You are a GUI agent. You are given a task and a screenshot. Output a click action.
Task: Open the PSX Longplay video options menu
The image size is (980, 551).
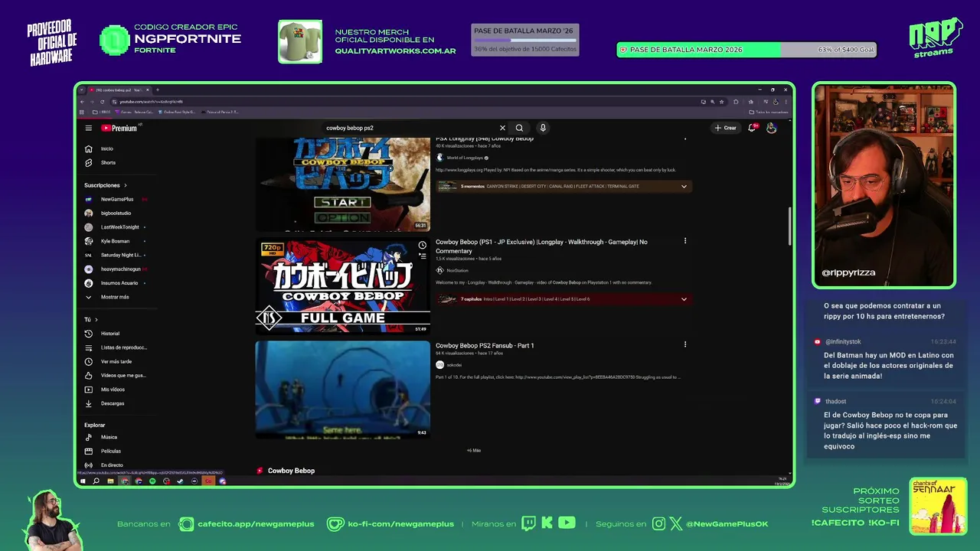tap(684, 139)
